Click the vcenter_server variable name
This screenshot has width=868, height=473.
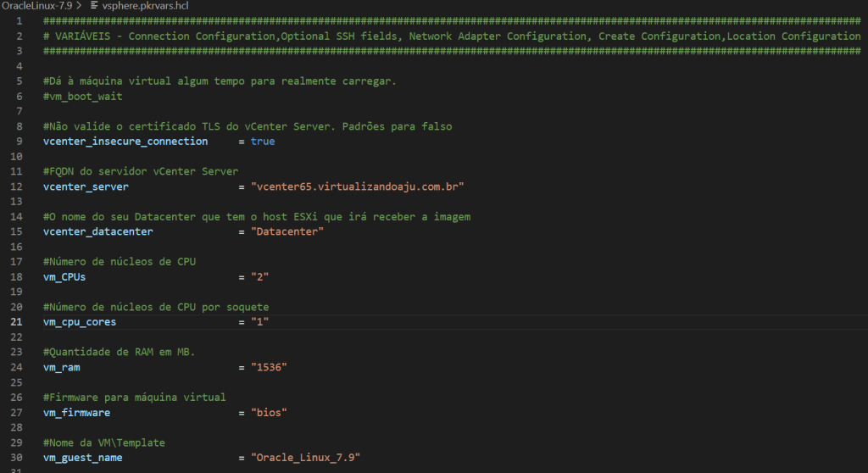pos(86,186)
